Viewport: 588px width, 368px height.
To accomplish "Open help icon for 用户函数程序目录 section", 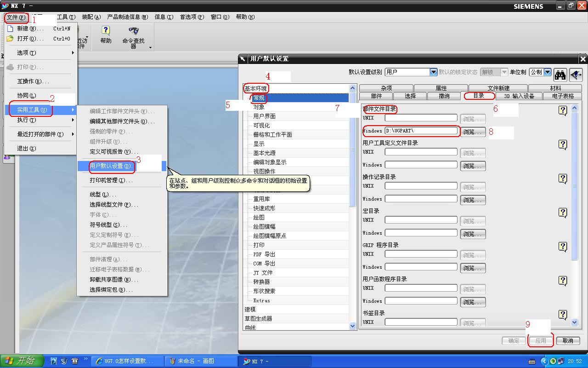I will 563,281.
